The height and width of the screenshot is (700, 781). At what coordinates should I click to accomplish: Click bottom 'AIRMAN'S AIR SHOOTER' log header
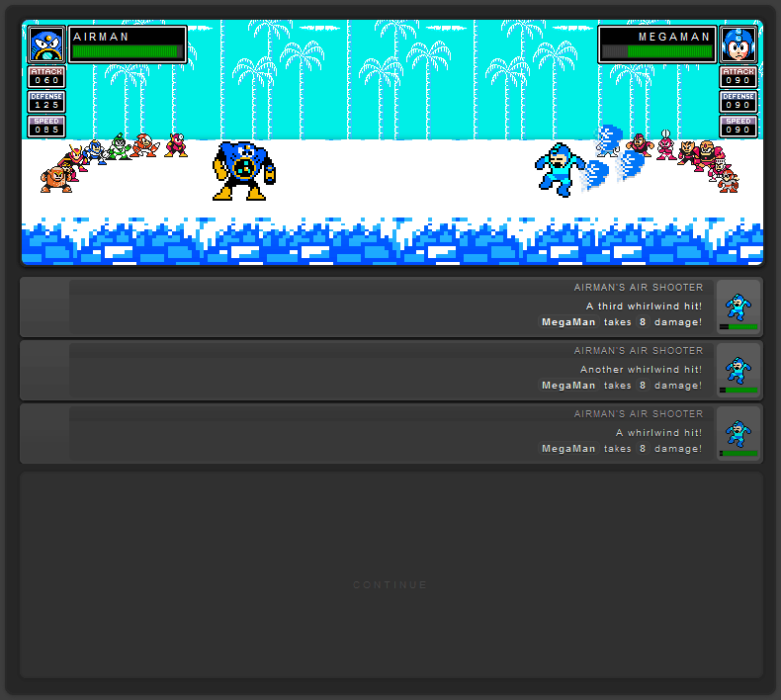tap(638, 414)
